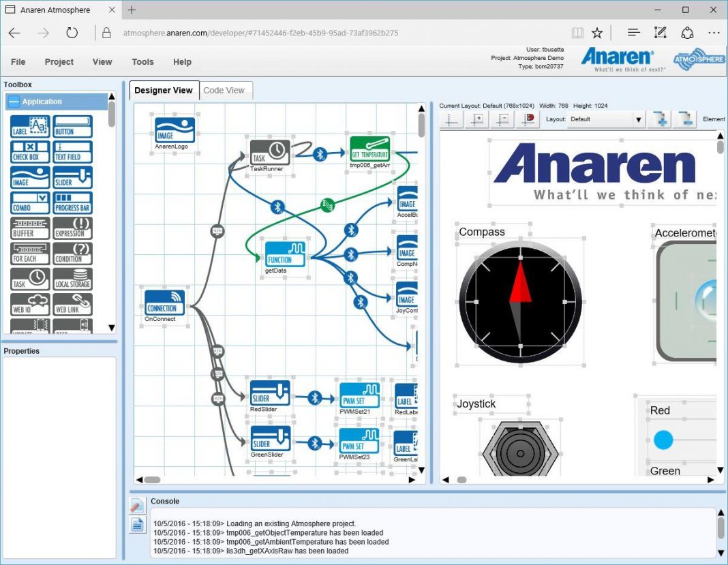Click the browser refresh button
Screen dimensions: 728x565
[x=72, y=33]
